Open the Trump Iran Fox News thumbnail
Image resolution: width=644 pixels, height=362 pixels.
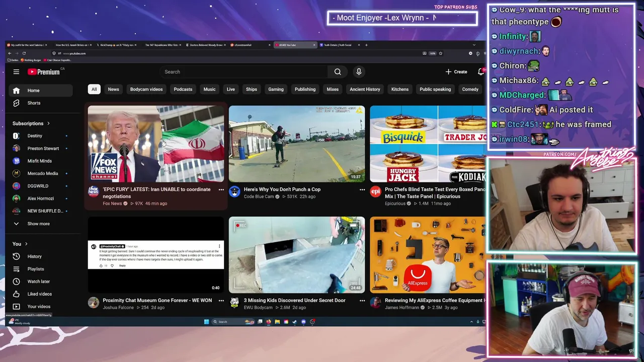click(156, 144)
